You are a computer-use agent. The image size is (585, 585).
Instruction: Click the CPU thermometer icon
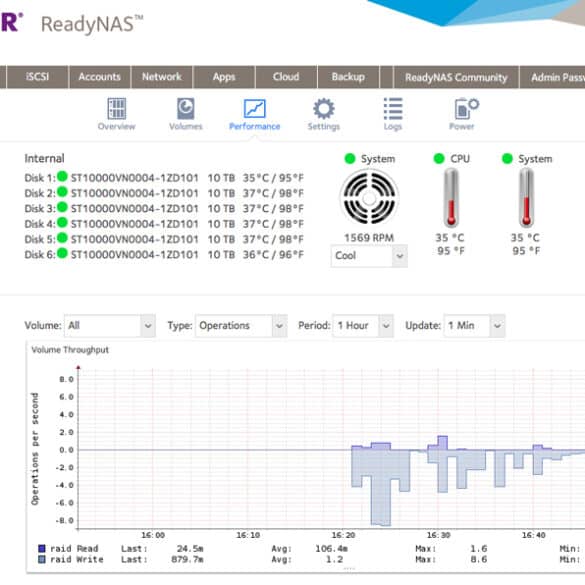click(451, 197)
